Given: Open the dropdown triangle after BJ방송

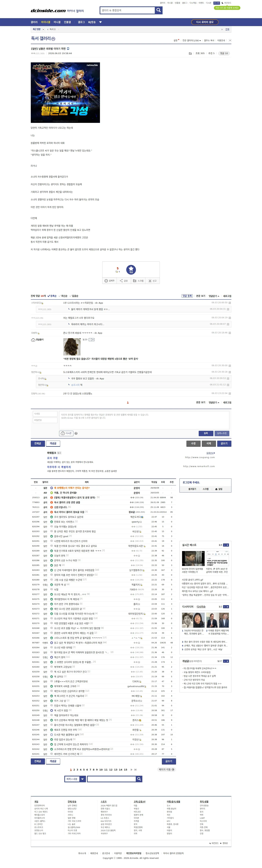Looking at the screenshot, I should tap(100, 22).
